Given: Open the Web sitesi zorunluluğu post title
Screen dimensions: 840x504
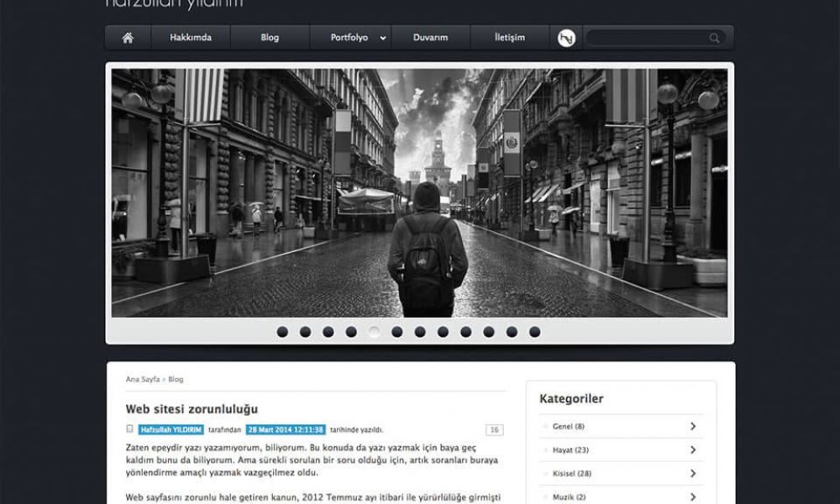Looking at the screenshot, I should 192,409.
